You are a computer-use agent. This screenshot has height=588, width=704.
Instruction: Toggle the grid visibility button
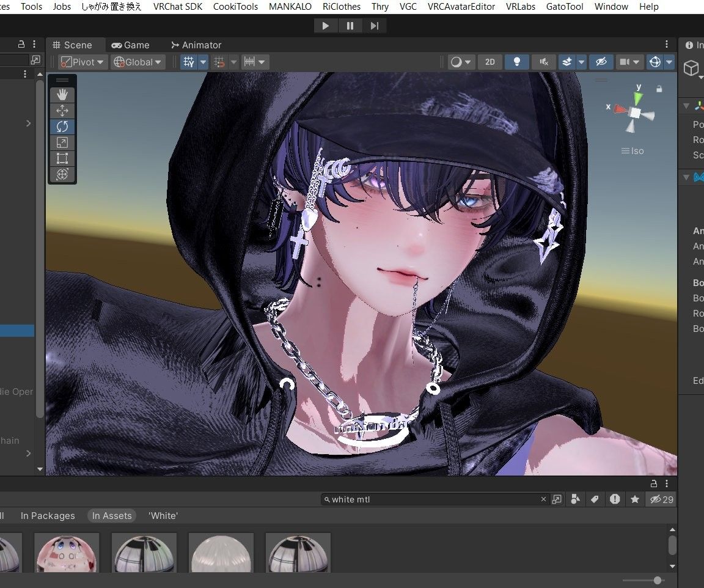point(189,62)
